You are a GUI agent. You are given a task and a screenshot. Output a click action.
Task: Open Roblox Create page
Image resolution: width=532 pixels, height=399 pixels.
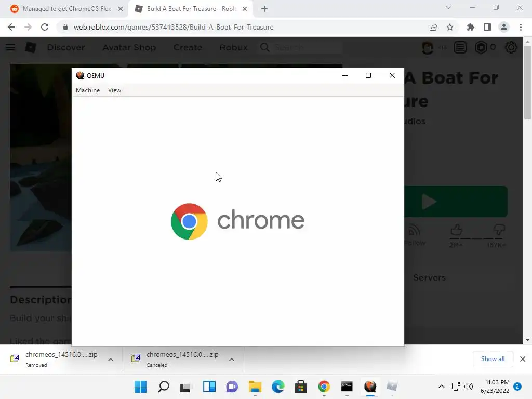click(188, 47)
